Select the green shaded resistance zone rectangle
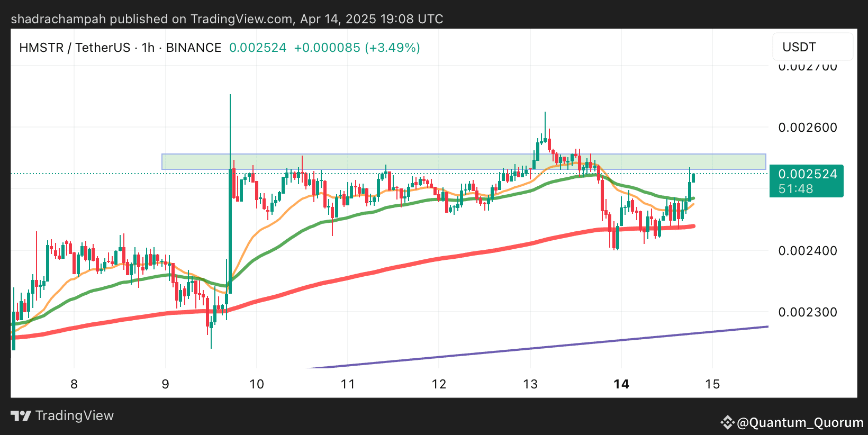 [464, 161]
